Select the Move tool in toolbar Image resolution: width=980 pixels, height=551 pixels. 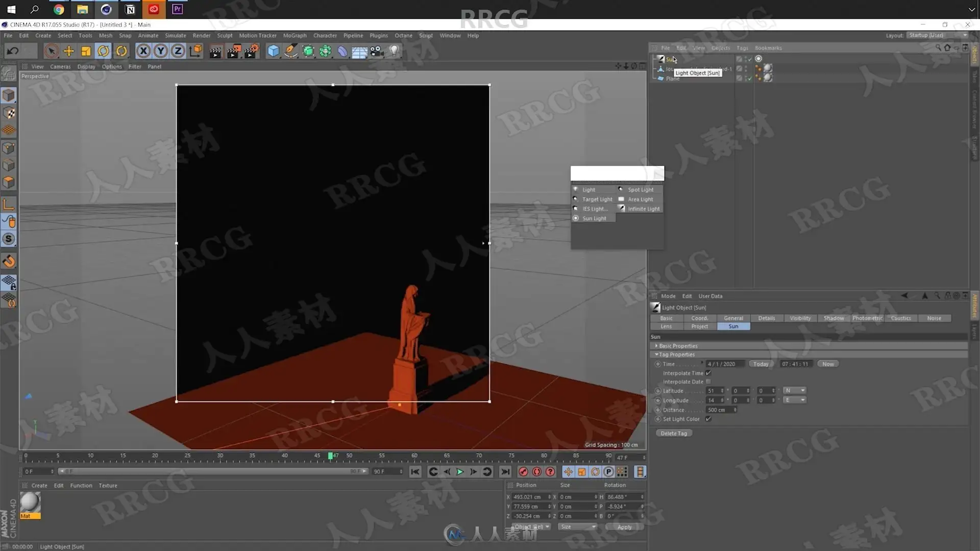tap(68, 51)
